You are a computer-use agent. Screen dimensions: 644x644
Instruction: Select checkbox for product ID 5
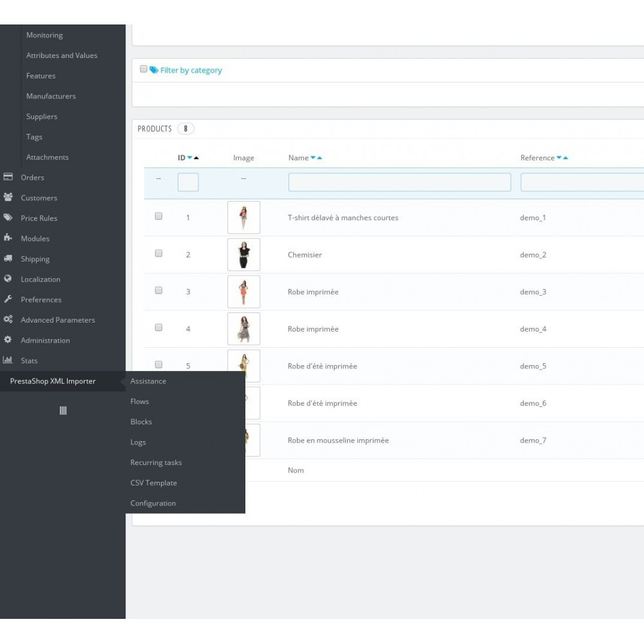point(158,365)
